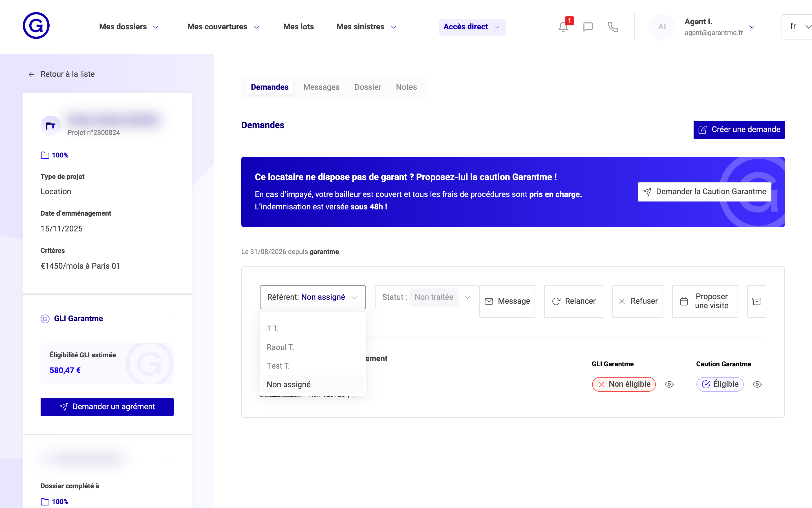Click the 580,47 € amount
The image size is (812, 508).
[x=65, y=371]
